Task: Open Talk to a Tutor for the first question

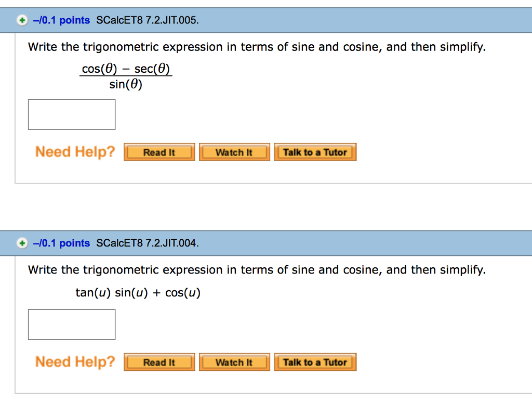Action: (315, 152)
